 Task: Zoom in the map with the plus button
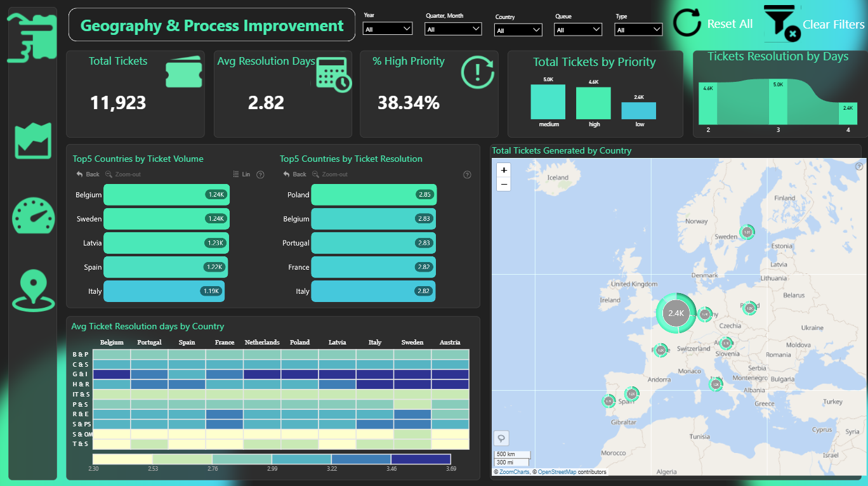click(x=504, y=170)
